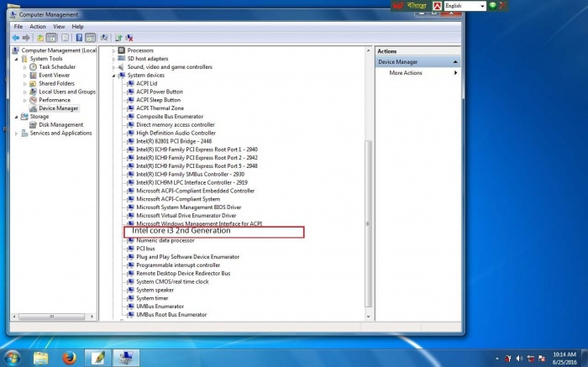The width and height of the screenshot is (588, 367).
Task: Expand the Processors device category
Action: click(x=113, y=50)
